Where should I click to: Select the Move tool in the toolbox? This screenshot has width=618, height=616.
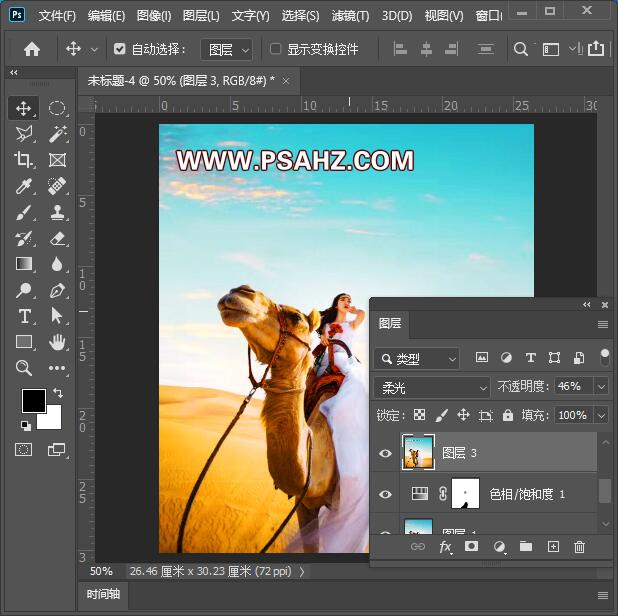pos(24,108)
